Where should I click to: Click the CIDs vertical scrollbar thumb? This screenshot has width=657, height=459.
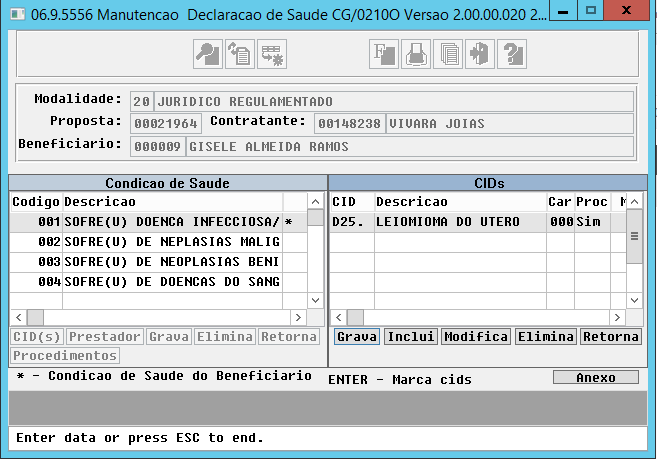[634, 236]
